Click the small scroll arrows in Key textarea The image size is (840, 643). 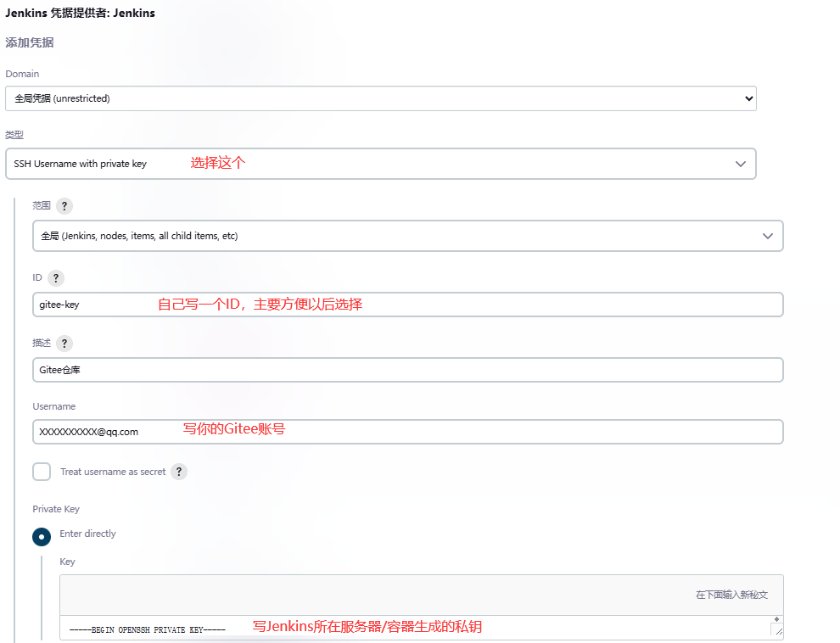pos(776,619)
